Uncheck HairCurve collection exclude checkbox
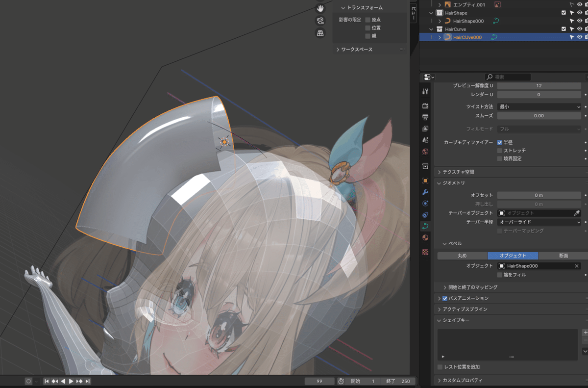 click(563, 29)
